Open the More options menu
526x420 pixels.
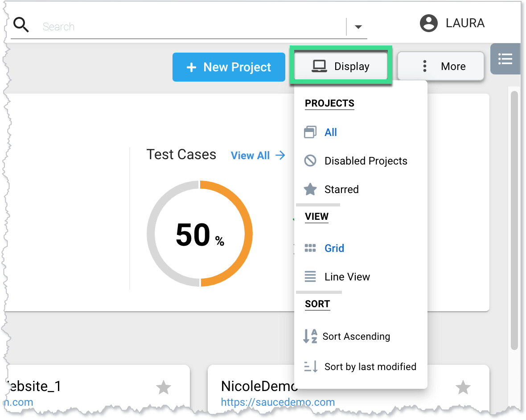[440, 66]
